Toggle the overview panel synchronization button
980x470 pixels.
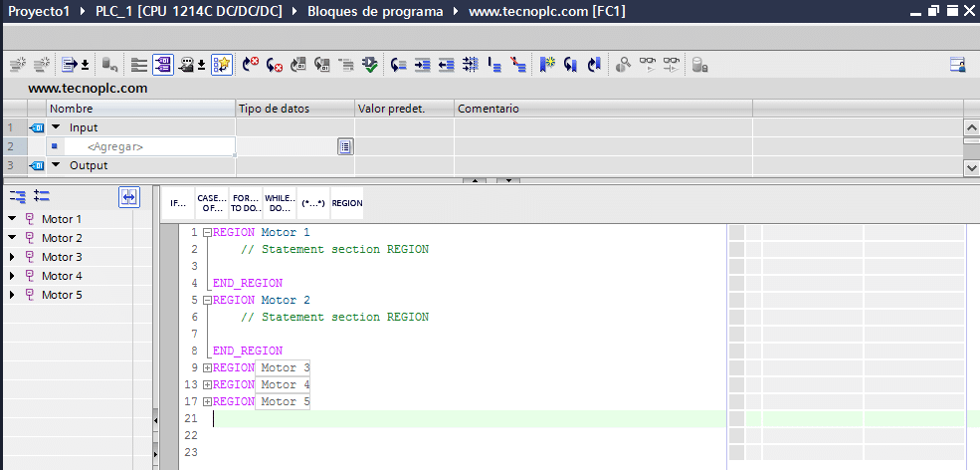click(128, 197)
